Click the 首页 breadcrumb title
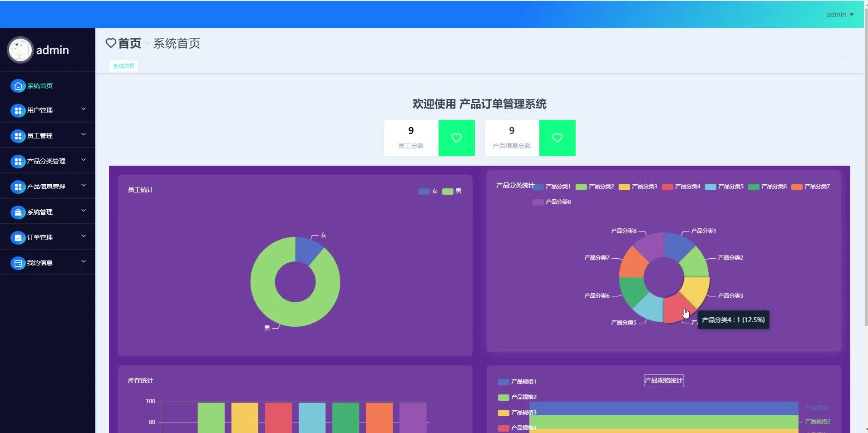 tap(129, 43)
